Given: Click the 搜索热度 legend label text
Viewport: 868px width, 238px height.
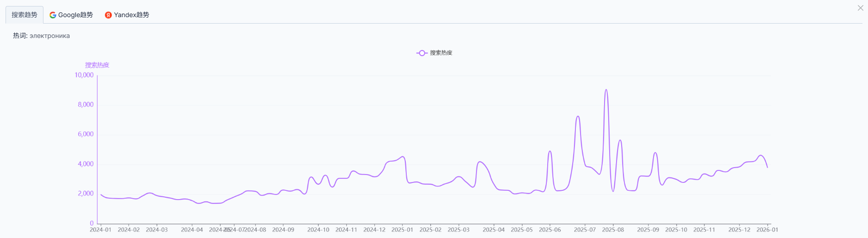Looking at the screenshot, I should pyautogui.click(x=441, y=53).
